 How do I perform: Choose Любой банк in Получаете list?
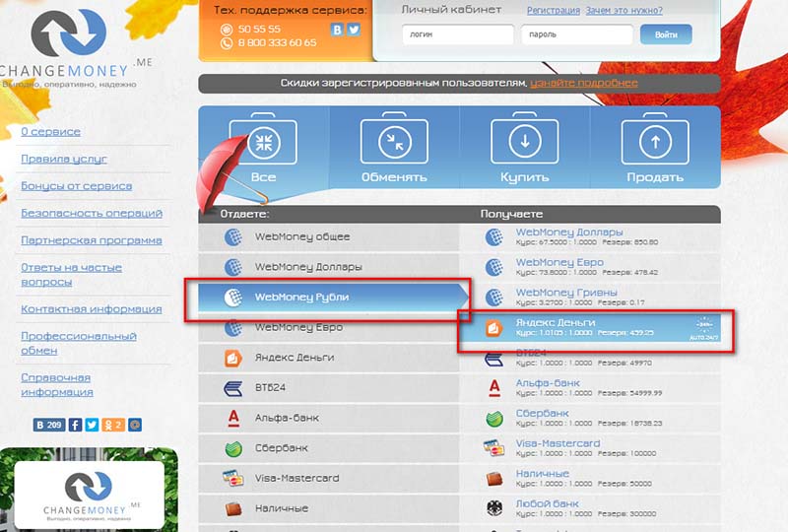[x=590, y=508]
